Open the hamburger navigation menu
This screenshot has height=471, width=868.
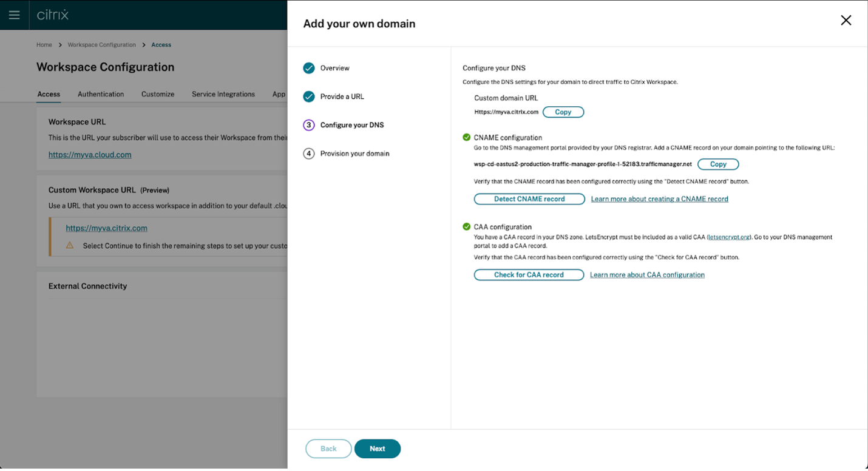tap(14, 15)
